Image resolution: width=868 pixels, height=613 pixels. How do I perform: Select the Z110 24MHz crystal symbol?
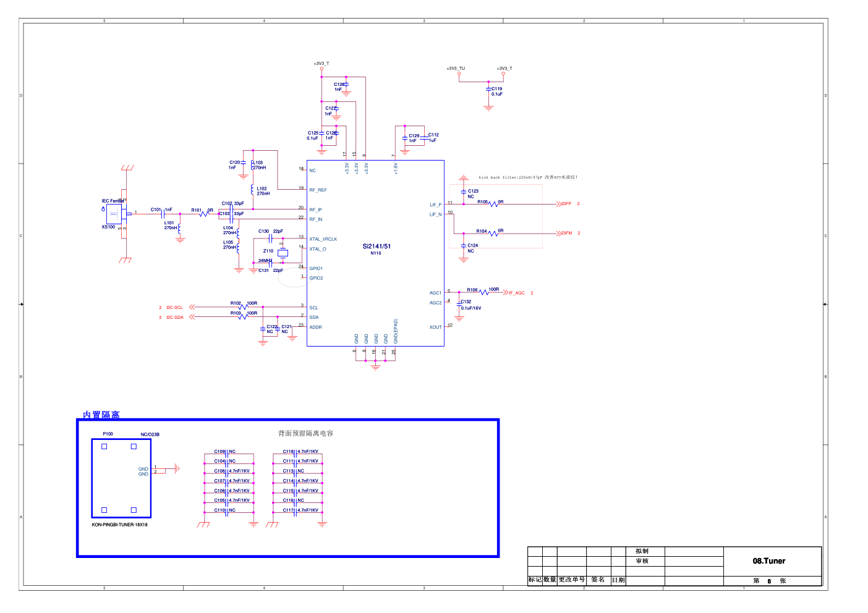click(x=283, y=253)
